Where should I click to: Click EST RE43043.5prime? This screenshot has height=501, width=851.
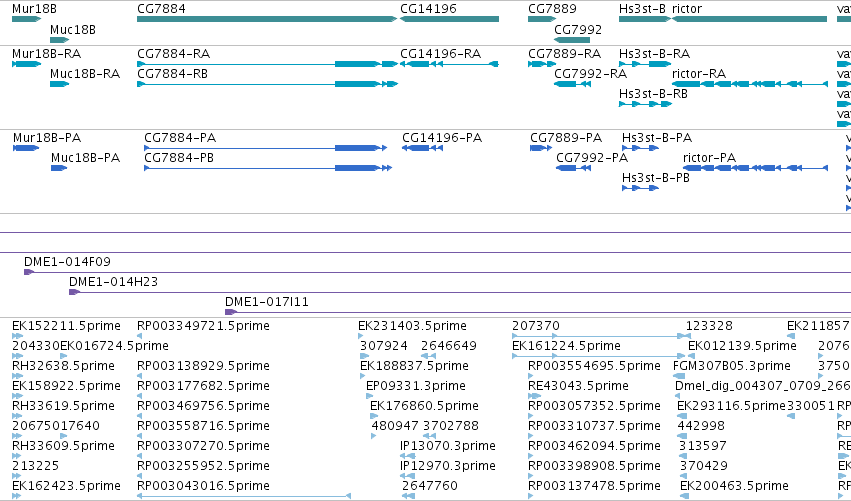pyautogui.click(x=579, y=386)
